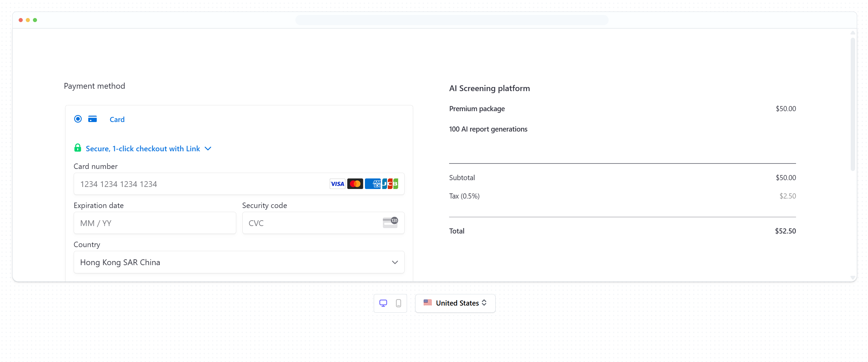Viewport: 868px width, 362px height.
Task: Select the Card payment radio button
Action: [x=78, y=119]
